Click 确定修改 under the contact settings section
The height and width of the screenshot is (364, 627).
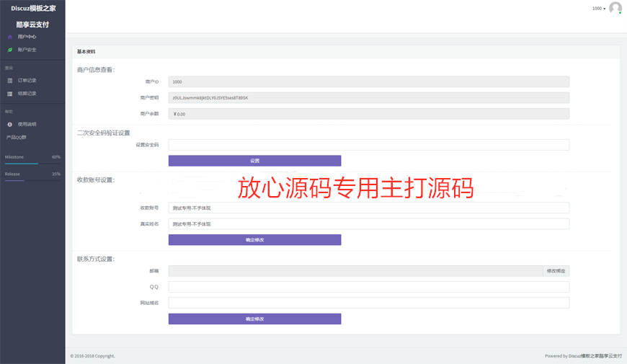pos(254,319)
